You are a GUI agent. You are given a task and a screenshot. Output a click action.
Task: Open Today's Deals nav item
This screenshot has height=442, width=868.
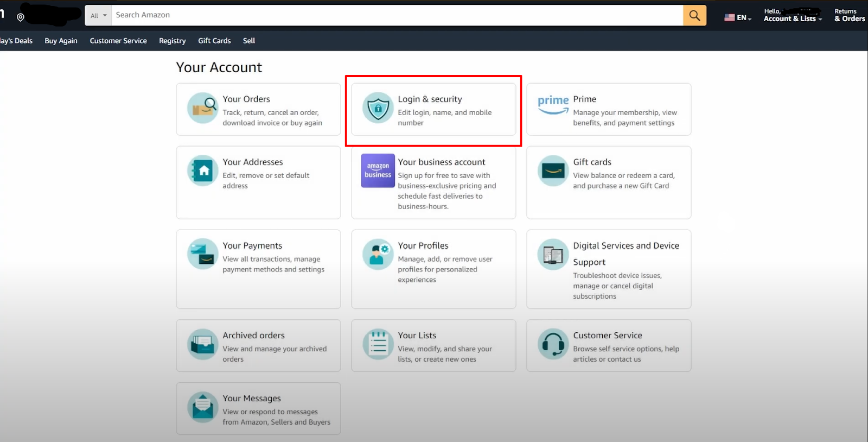click(x=16, y=41)
